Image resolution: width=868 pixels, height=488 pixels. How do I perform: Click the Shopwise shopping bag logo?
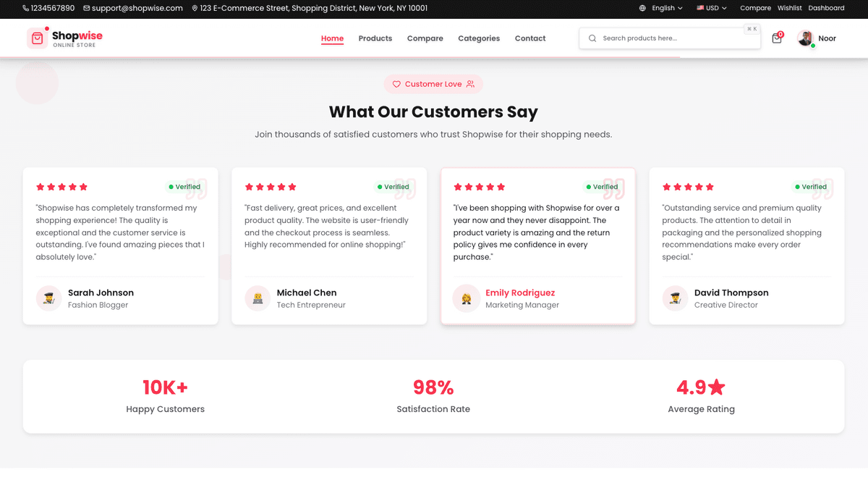tap(38, 38)
